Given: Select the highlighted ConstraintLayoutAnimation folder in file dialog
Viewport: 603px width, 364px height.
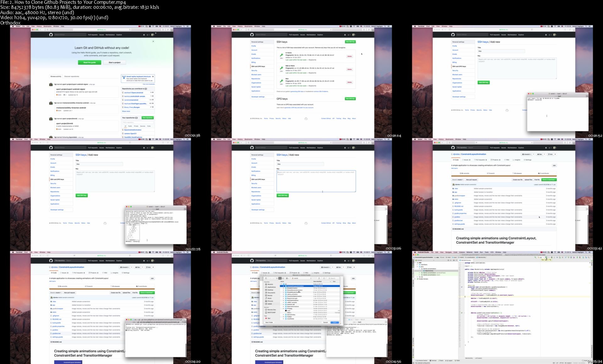Looking at the screenshot, I should tap(310, 286).
